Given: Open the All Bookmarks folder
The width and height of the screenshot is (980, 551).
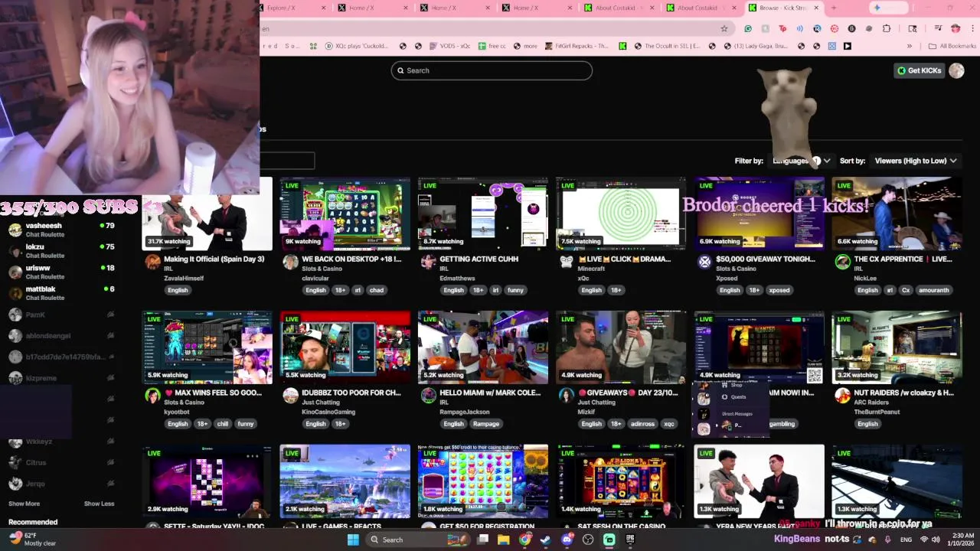Looking at the screenshot, I should pos(952,46).
